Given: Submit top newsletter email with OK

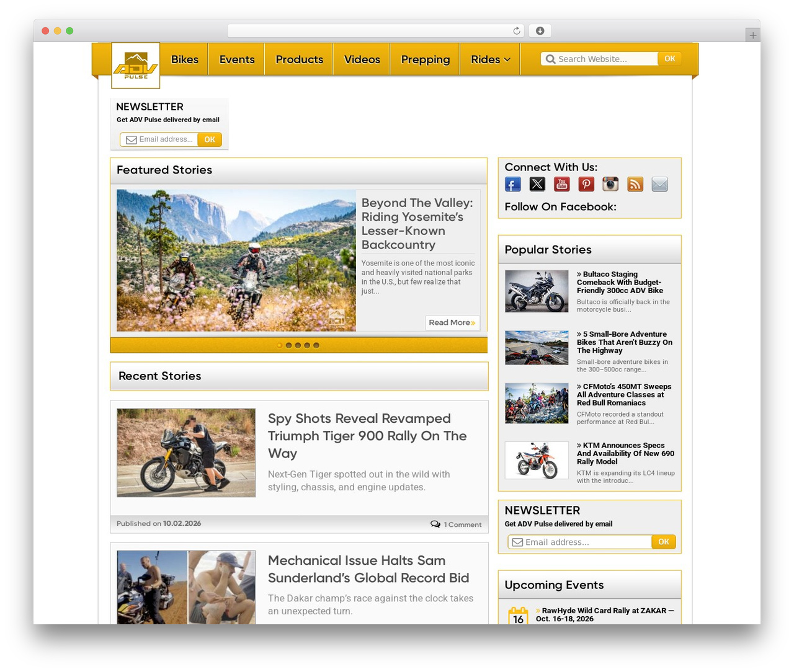Looking at the screenshot, I should coord(210,139).
